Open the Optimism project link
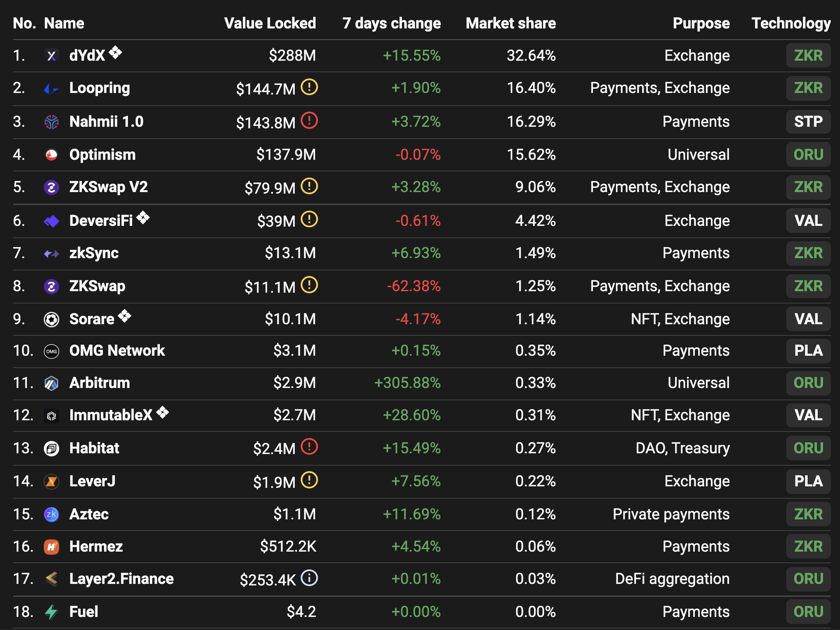840x630 pixels. pos(103,155)
